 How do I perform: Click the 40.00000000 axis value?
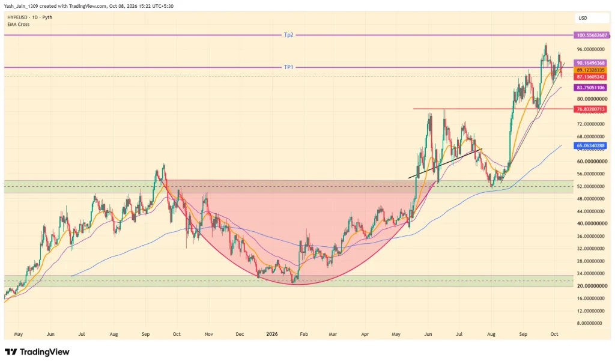pyautogui.click(x=592, y=223)
